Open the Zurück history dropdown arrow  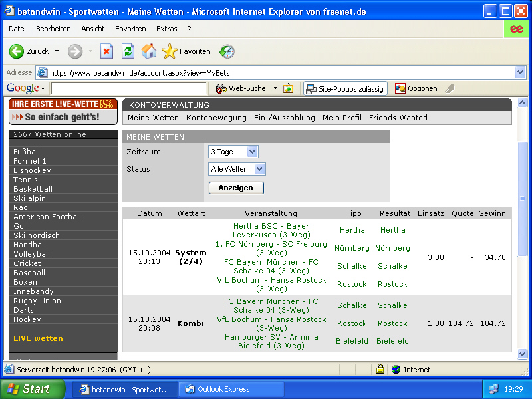coord(57,51)
